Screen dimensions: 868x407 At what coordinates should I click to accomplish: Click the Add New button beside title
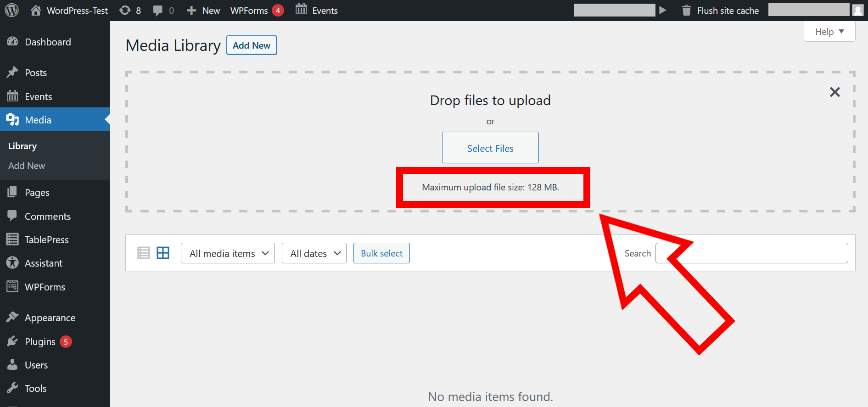pos(251,45)
